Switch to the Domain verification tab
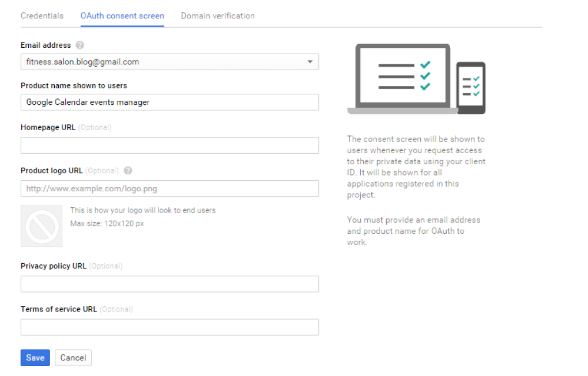 click(x=218, y=16)
